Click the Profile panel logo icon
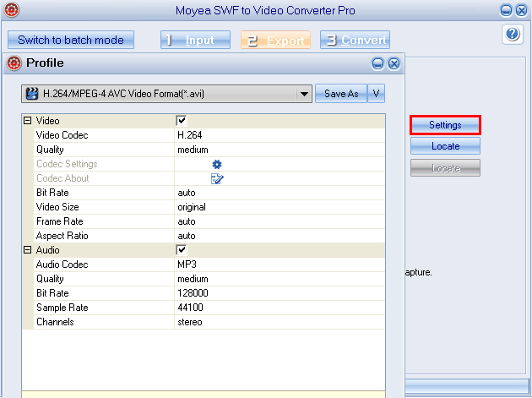The width and height of the screenshot is (532, 398). 14,63
